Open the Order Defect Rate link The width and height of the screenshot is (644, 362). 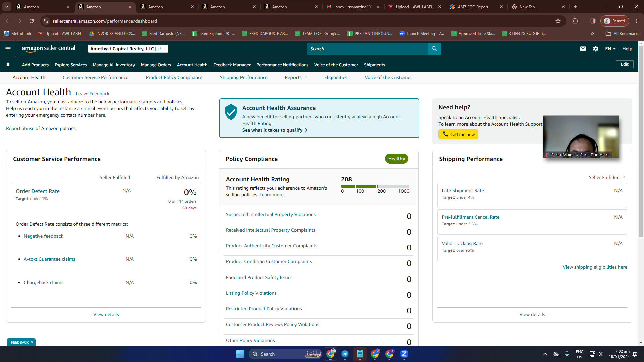pos(38,191)
